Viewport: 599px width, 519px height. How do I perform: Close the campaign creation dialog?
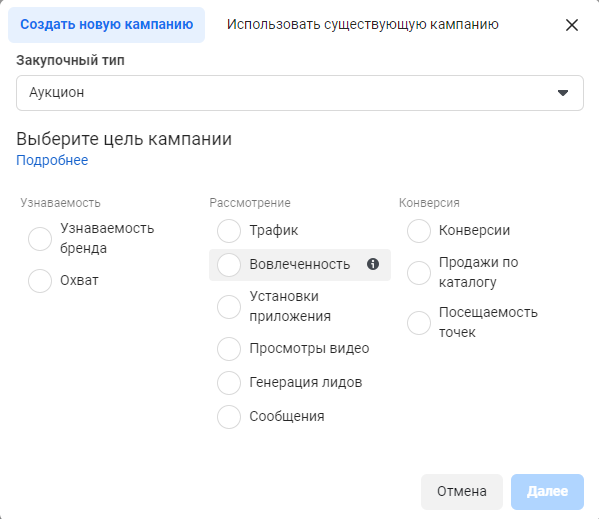[x=571, y=25]
